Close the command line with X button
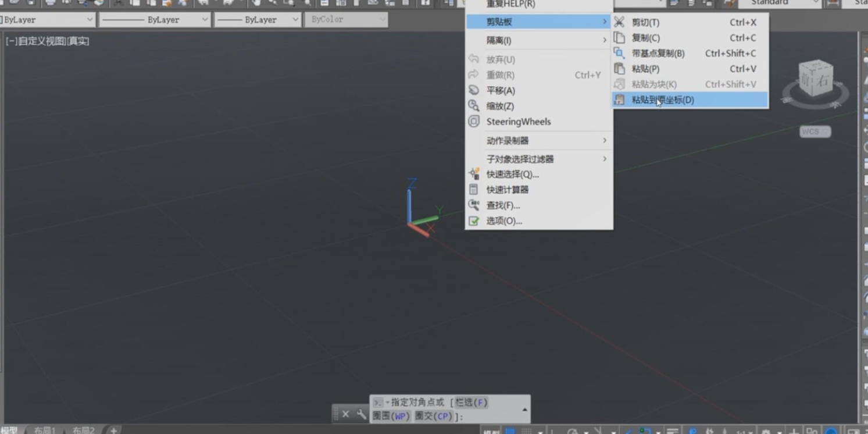The height and width of the screenshot is (434, 868). pos(345,414)
